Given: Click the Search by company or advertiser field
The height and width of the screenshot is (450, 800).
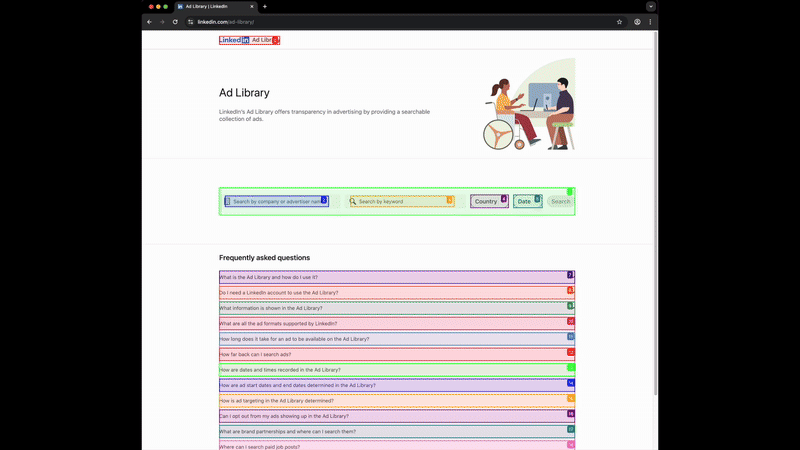Looking at the screenshot, I should (277, 202).
